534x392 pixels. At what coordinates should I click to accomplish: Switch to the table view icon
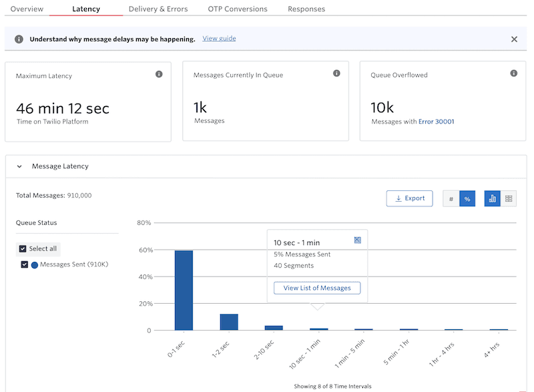click(x=509, y=198)
